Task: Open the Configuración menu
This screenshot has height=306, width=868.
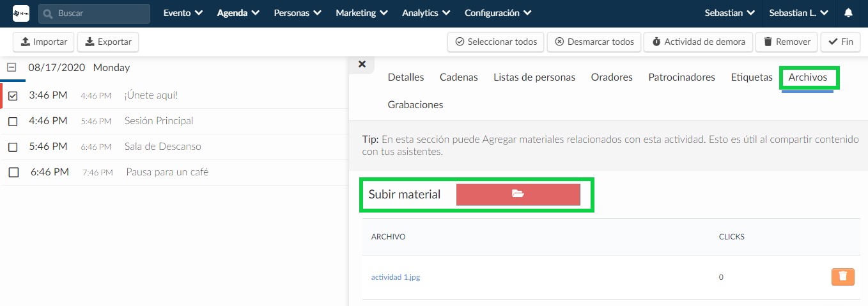Action: [498, 13]
